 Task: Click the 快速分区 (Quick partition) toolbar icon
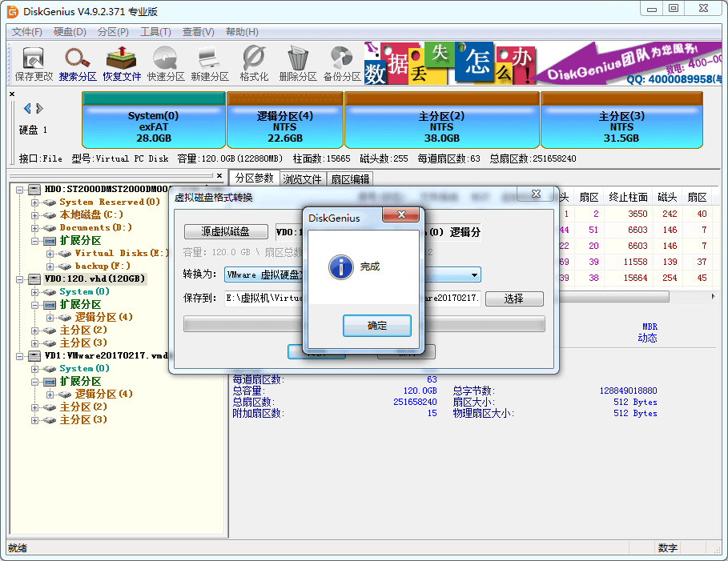click(x=165, y=63)
